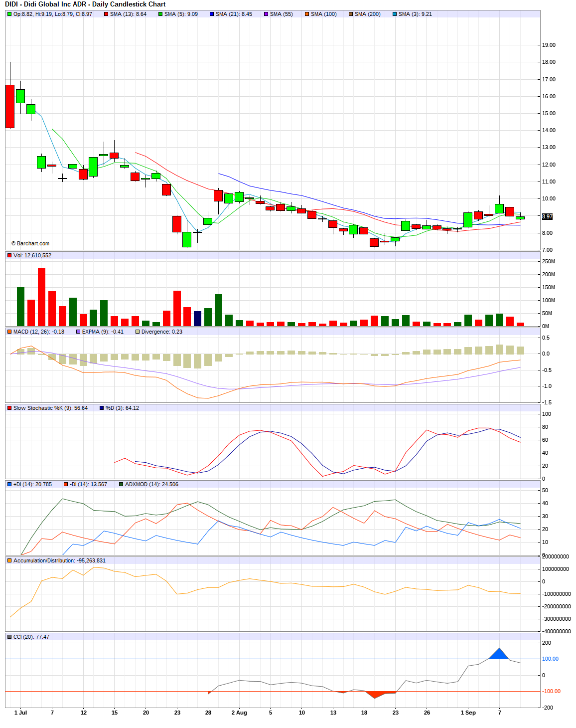Select the 'SMA (13): 8.64' legend label
Image resolution: width=576 pixels, height=728 pixels.
[129, 14]
